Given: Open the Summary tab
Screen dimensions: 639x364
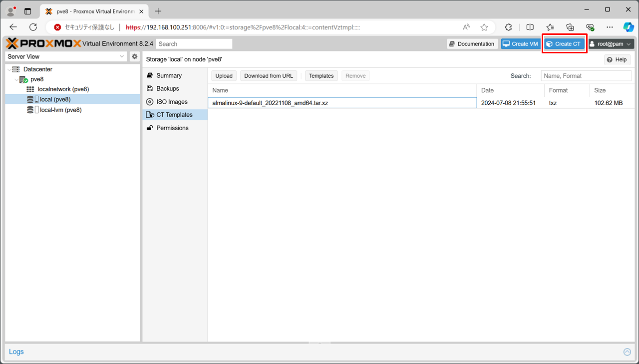Looking at the screenshot, I should point(169,76).
